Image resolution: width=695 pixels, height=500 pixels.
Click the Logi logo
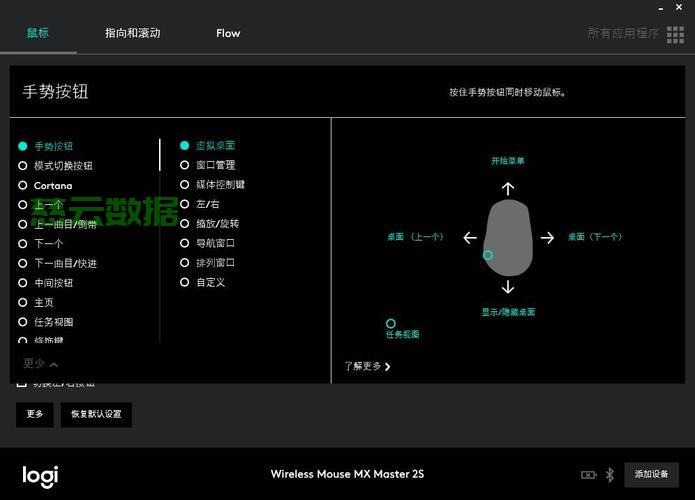coord(40,476)
